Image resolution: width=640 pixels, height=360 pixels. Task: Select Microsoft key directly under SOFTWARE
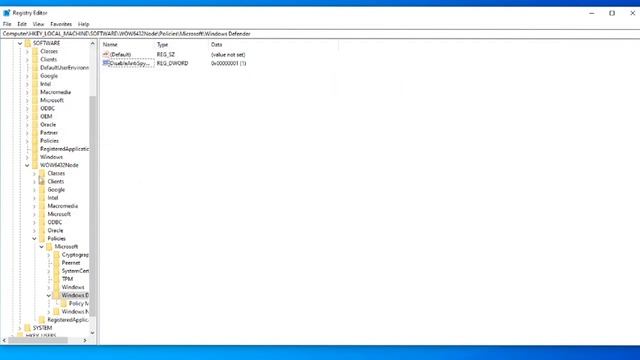(52, 100)
